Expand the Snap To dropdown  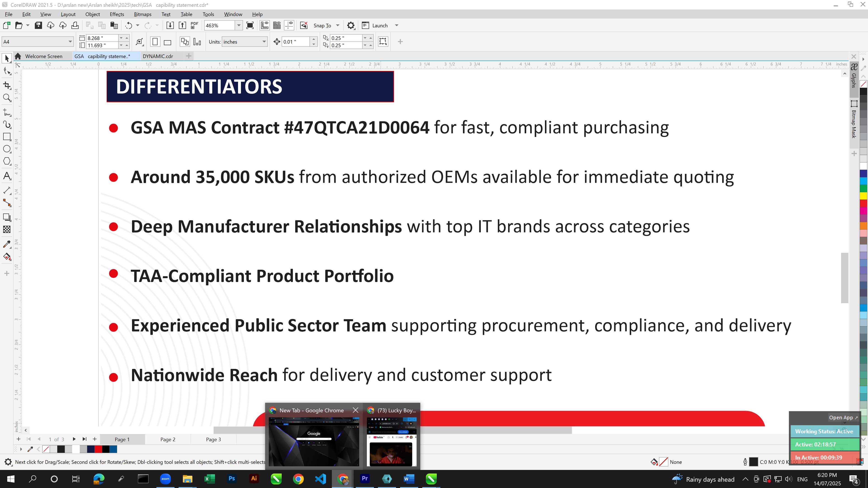click(x=338, y=26)
